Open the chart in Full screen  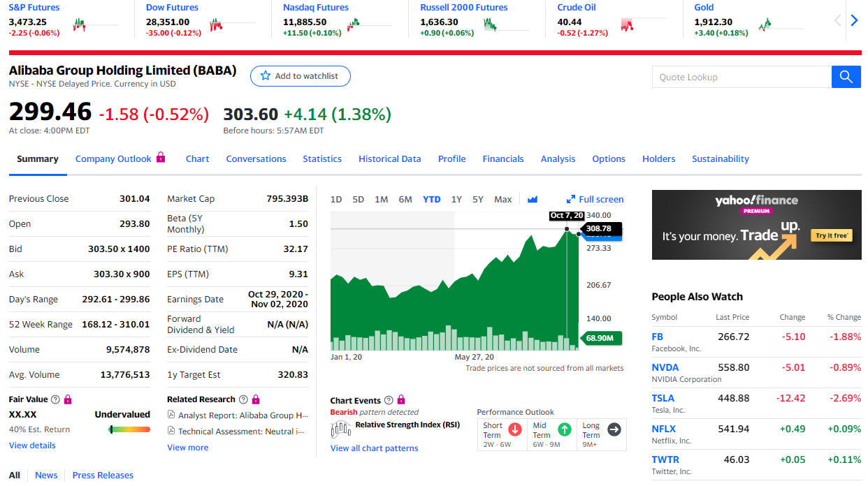coord(595,200)
